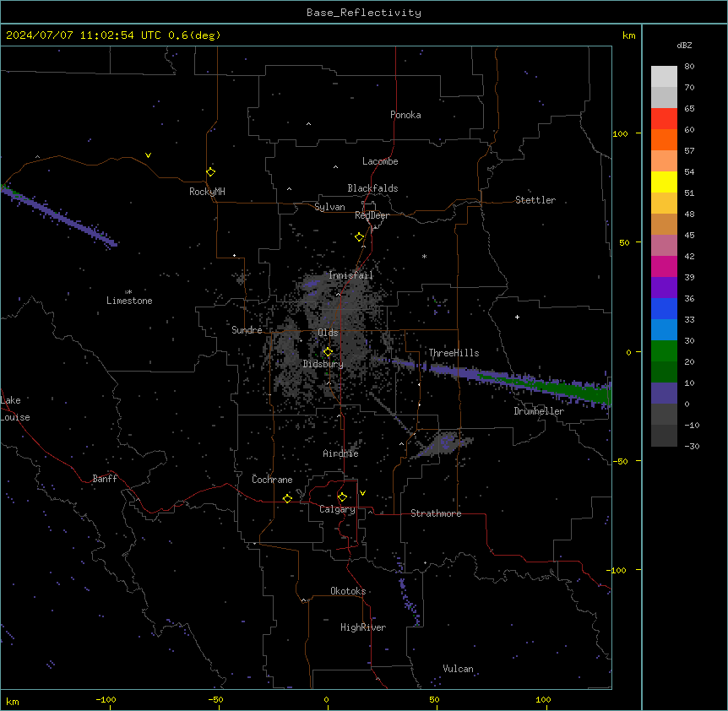Pick the red 60-65 dBZ legend swatch
The height and width of the screenshot is (711, 728).
(x=664, y=118)
